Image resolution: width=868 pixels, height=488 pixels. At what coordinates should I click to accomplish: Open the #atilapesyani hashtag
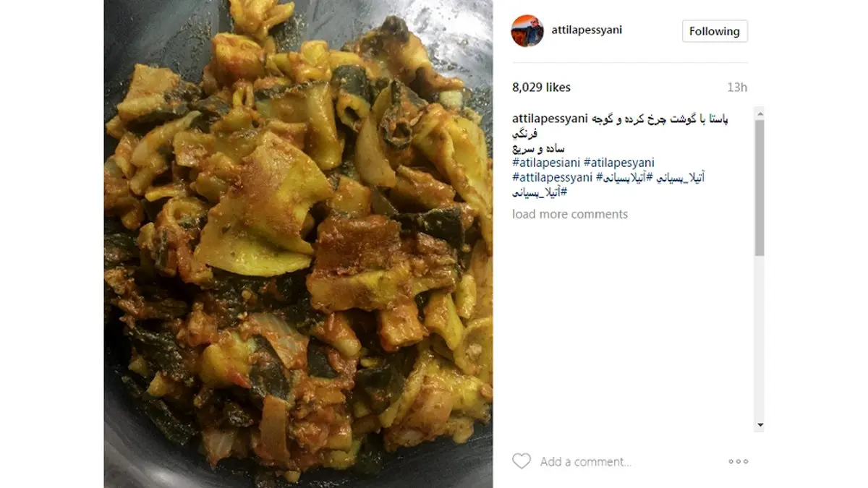(x=618, y=163)
